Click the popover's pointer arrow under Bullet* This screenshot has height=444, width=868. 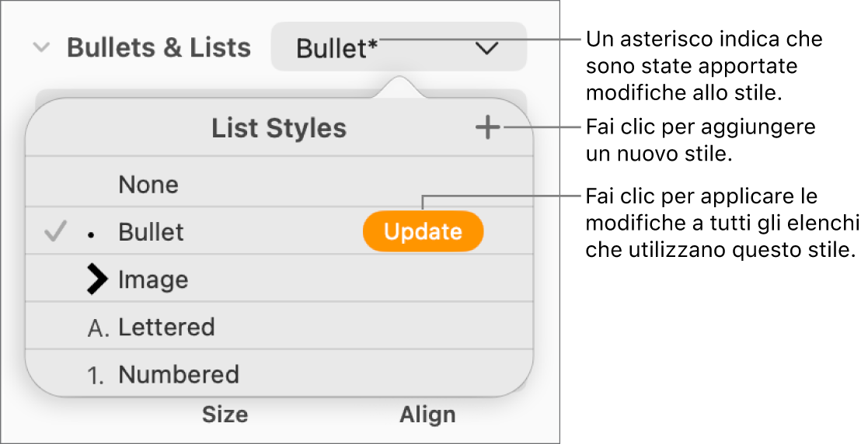[399, 87]
